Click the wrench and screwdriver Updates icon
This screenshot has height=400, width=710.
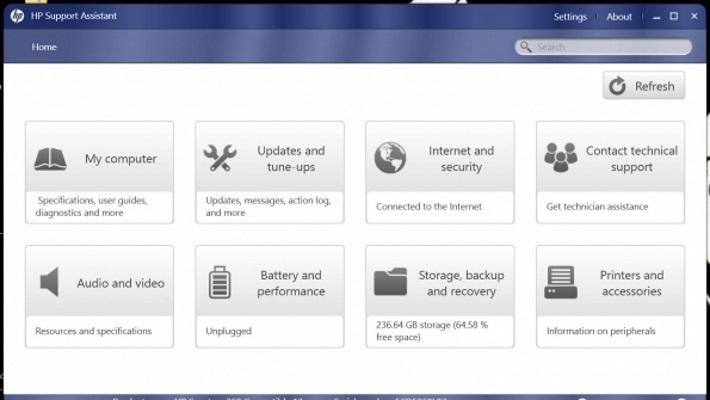220,158
